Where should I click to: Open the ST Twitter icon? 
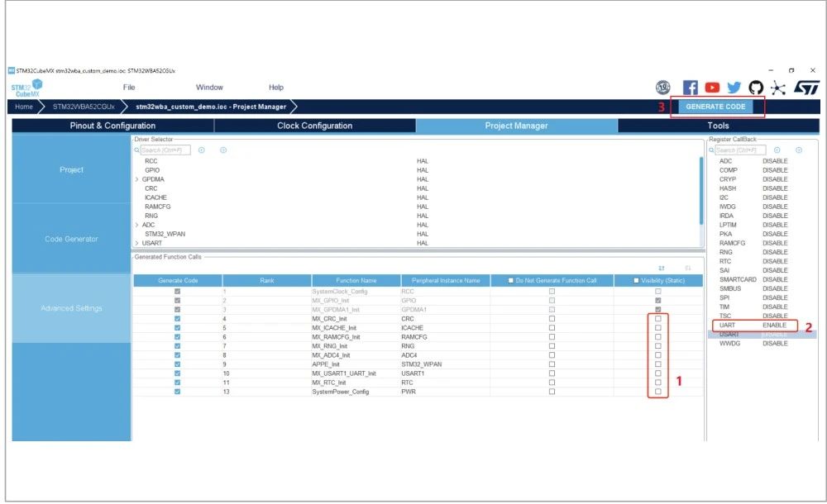(x=734, y=88)
